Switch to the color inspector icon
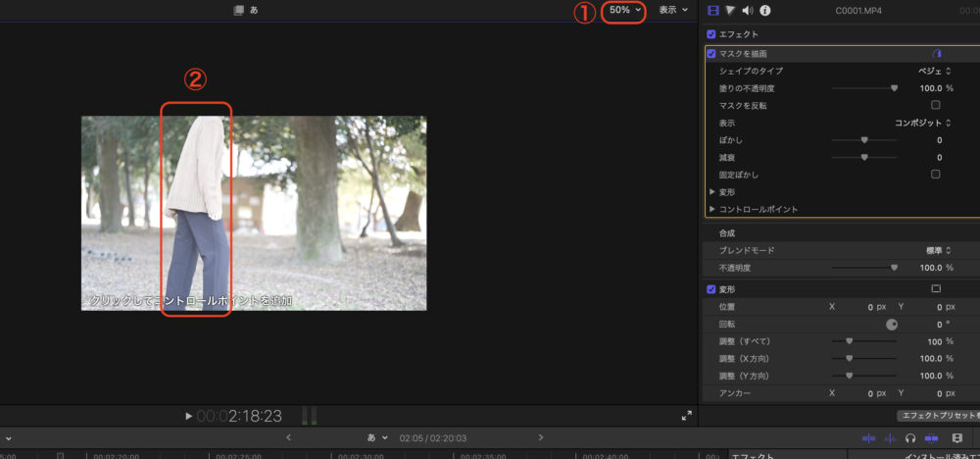 tap(729, 10)
